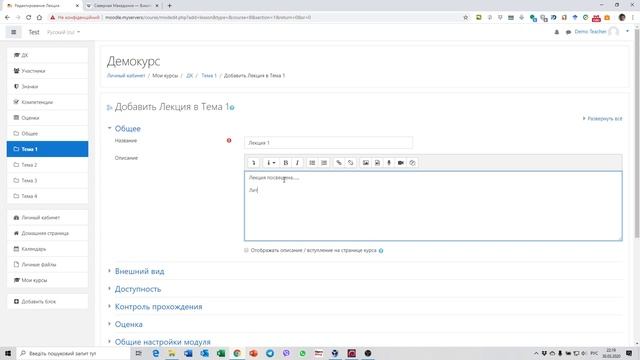Open 'Домашняя страница' in sidebar

tap(47, 233)
